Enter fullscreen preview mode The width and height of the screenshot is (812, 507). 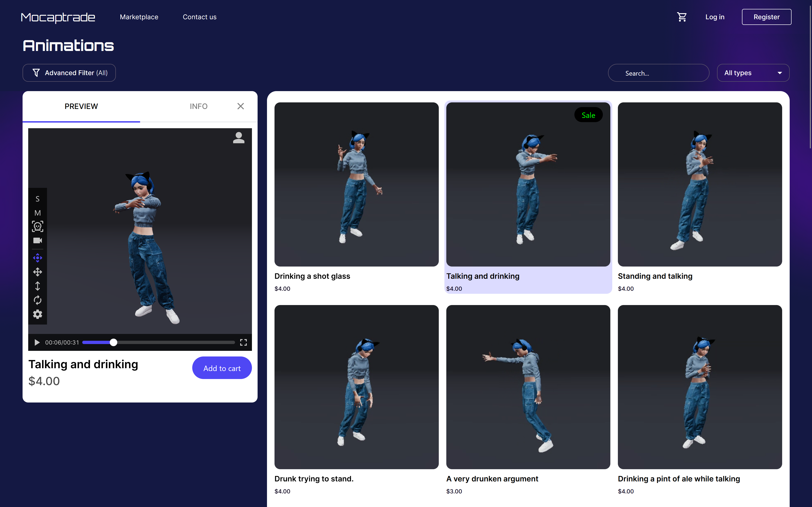coord(243,342)
